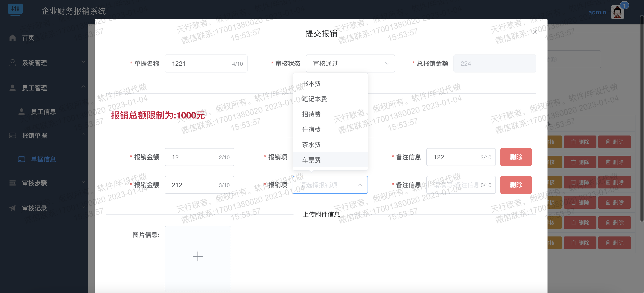Click the admin username link
Image resolution: width=644 pixels, height=293 pixels.
[x=598, y=12]
